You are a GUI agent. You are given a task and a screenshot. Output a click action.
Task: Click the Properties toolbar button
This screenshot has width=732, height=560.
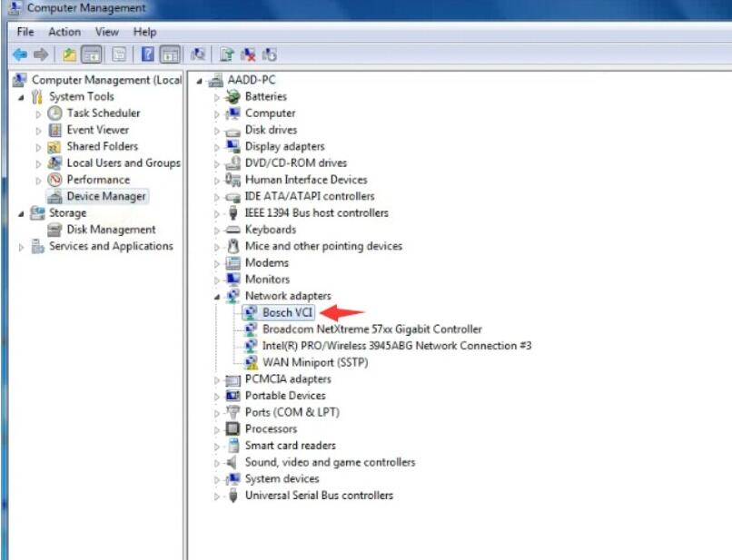tap(120, 54)
